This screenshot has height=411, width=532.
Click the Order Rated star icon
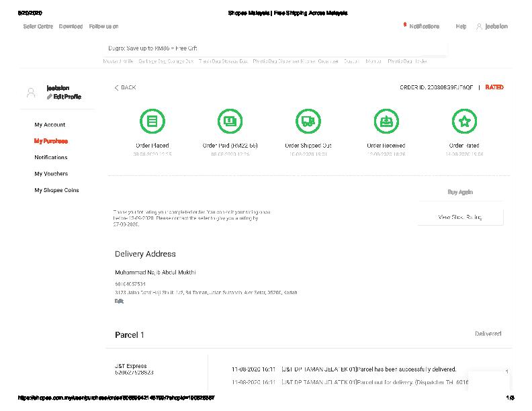pyautogui.click(x=464, y=121)
